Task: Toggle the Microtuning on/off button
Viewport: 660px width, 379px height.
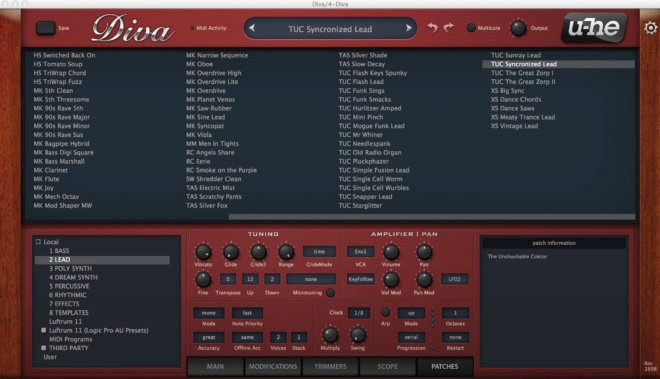Action: click(330, 292)
